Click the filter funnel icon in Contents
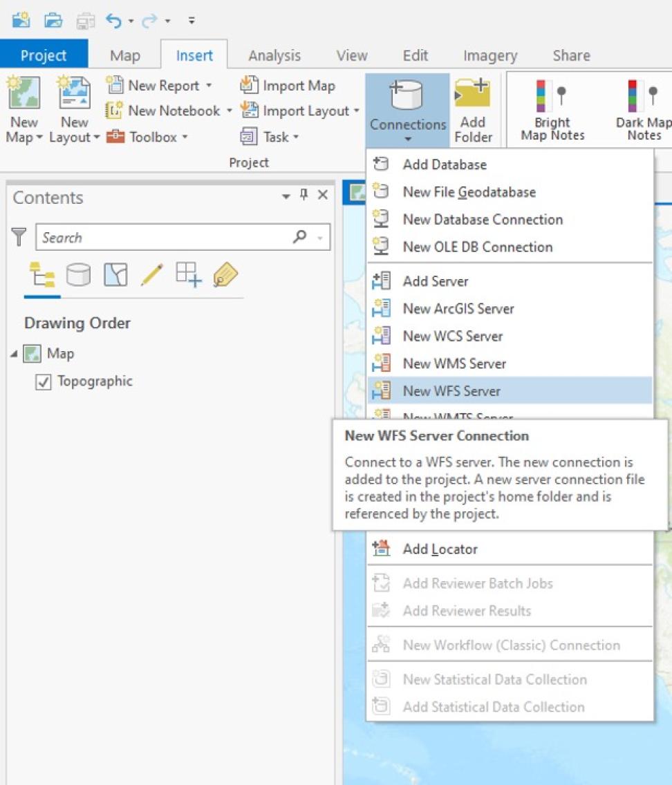This screenshot has width=672, height=785. click(x=19, y=237)
